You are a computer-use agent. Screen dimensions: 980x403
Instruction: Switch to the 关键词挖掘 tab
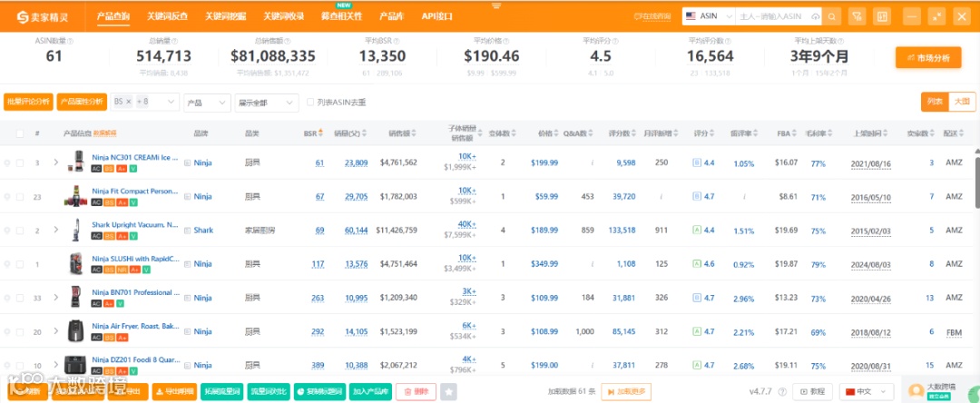click(x=224, y=16)
